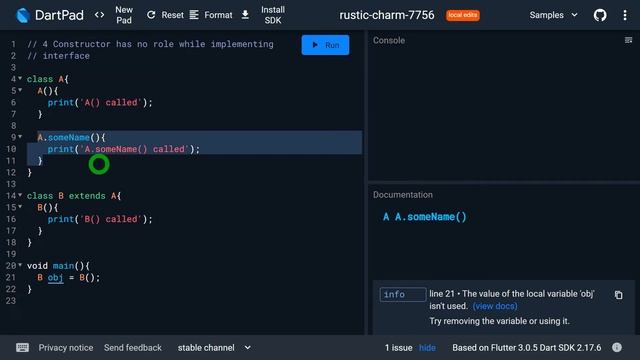Open the three-dot overflow menu

click(x=624, y=16)
